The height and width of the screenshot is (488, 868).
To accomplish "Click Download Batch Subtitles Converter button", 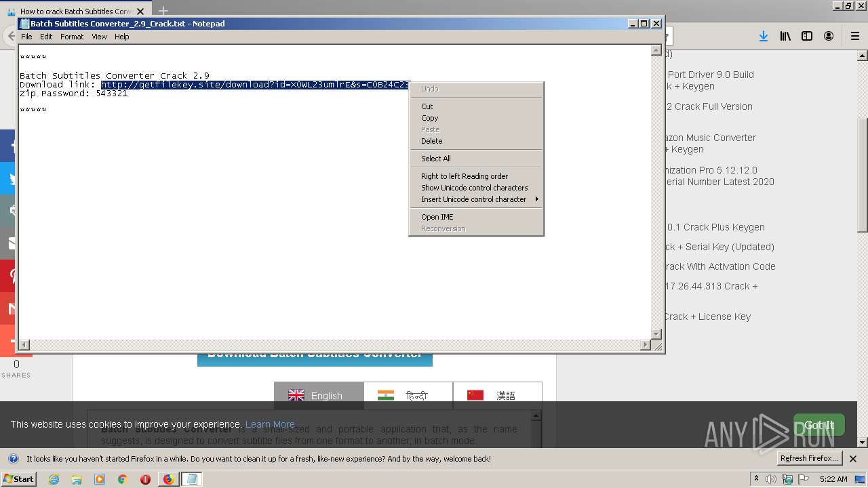I will [315, 359].
